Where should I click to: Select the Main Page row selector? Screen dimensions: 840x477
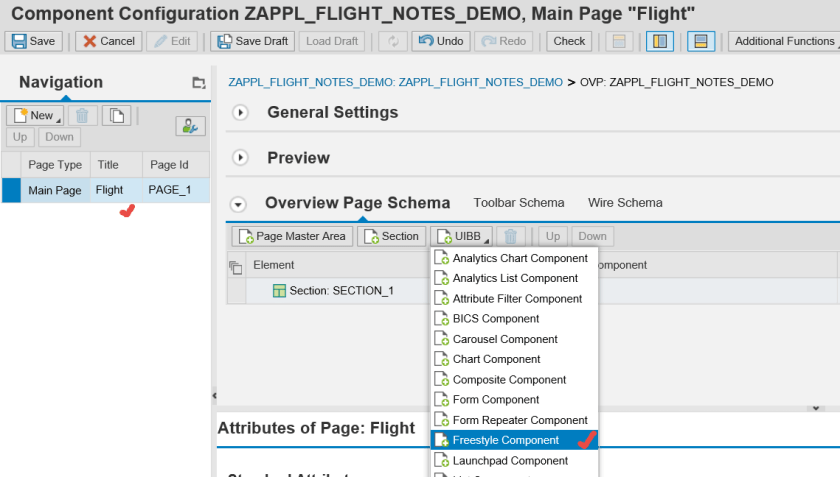pyautogui.click(x=11, y=190)
